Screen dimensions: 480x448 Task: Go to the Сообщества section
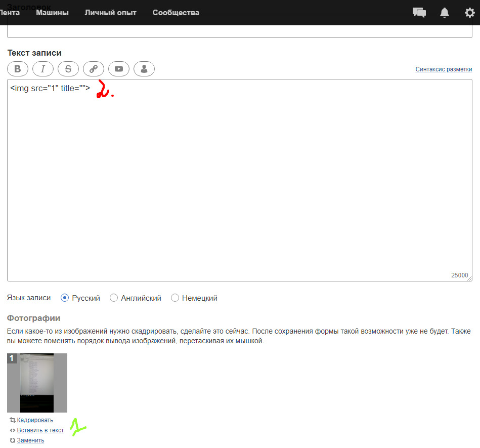click(176, 13)
